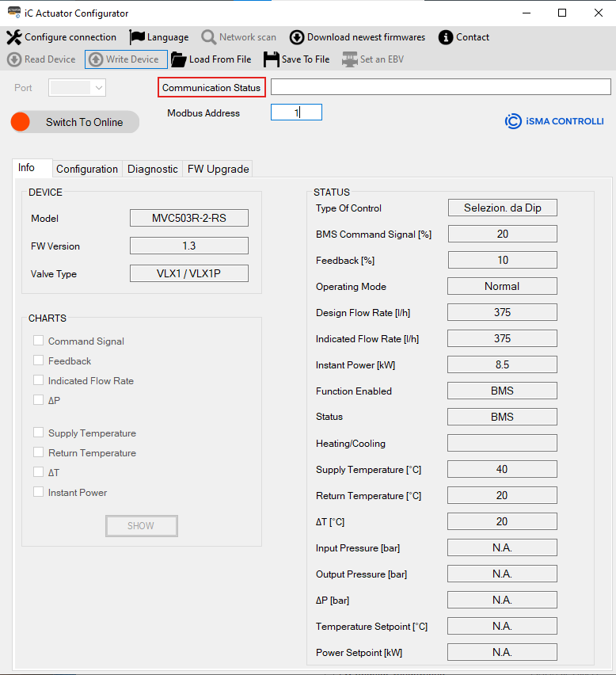Image resolution: width=616 pixels, height=675 pixels.
Task: Click Read Device button
Action: [41, 59]
